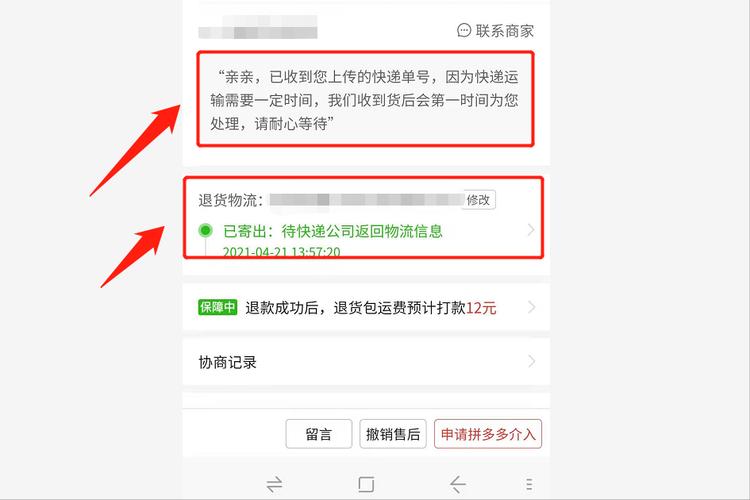Expand the 协商记录 chevron arrow
This screenshot has height=500, width=750.
[x=531, y=361]
